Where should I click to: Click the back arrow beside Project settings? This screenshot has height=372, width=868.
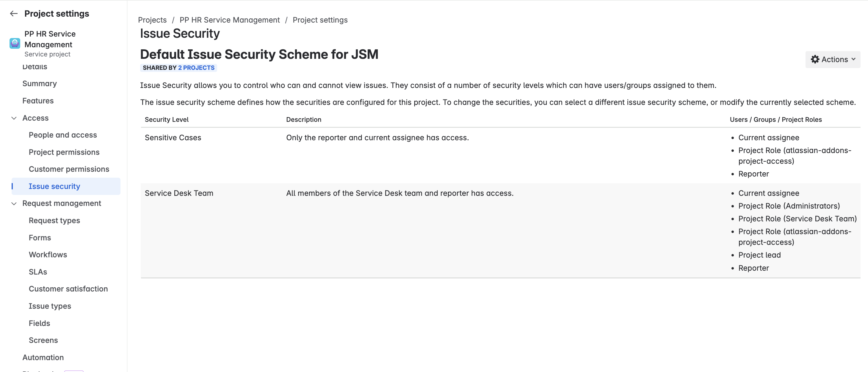point(14,13)
